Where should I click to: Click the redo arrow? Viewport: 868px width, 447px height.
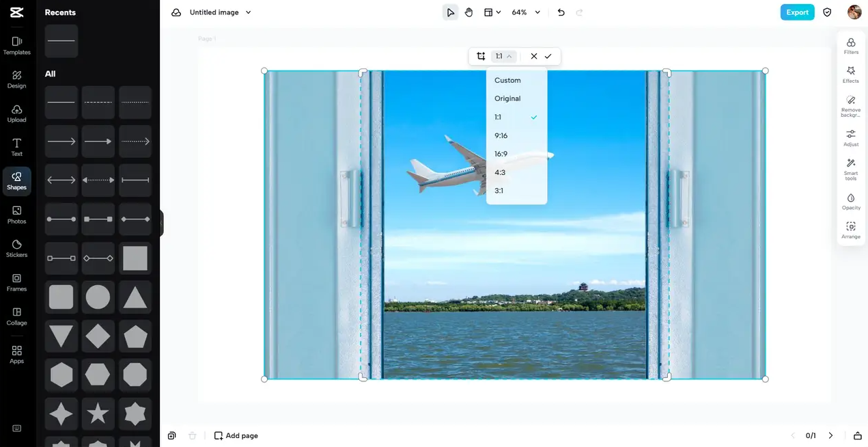click(x=580, y=12)
